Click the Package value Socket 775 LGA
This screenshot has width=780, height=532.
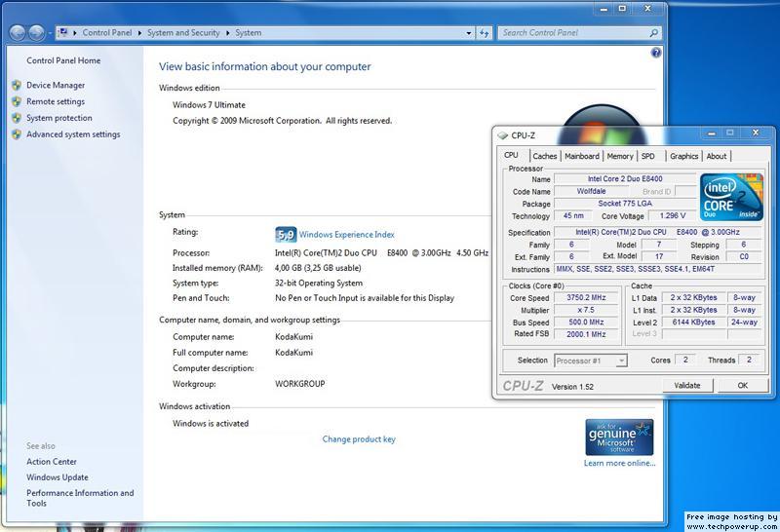pyautogui.click(x=625, y=204)
